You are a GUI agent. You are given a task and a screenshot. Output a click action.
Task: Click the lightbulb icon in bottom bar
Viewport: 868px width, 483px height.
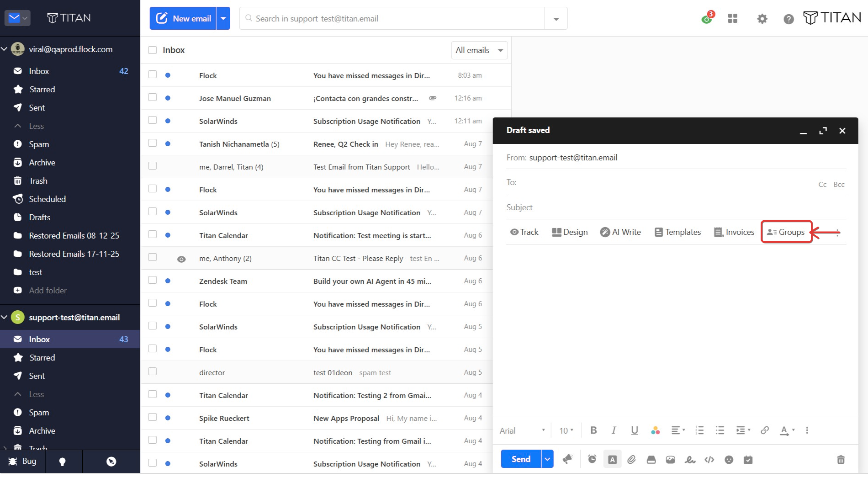[x=63, y=462]
